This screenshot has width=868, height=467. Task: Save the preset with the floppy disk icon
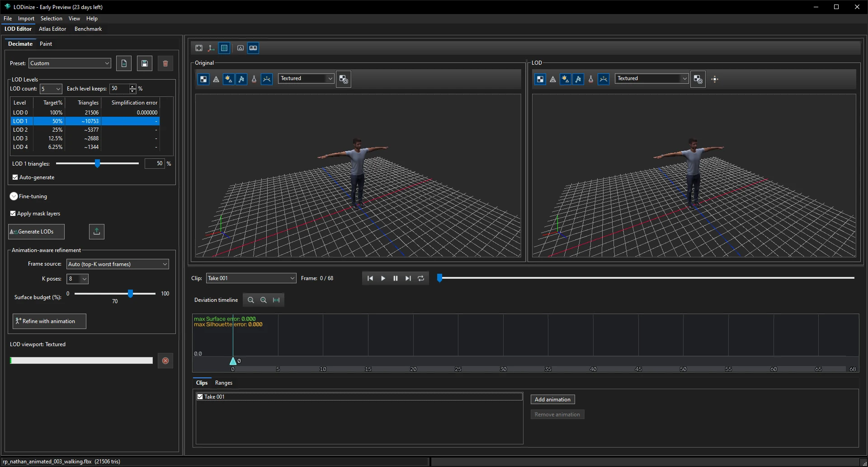145,63
